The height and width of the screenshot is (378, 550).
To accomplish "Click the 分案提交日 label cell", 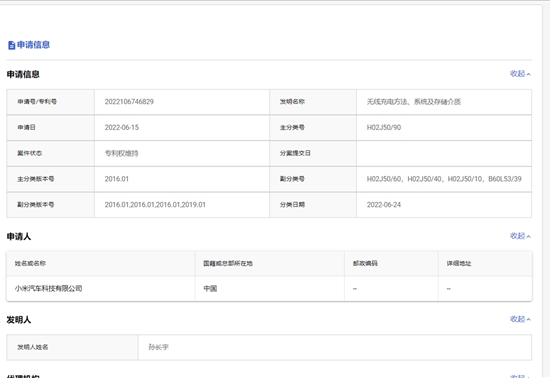I will [313, 153].
